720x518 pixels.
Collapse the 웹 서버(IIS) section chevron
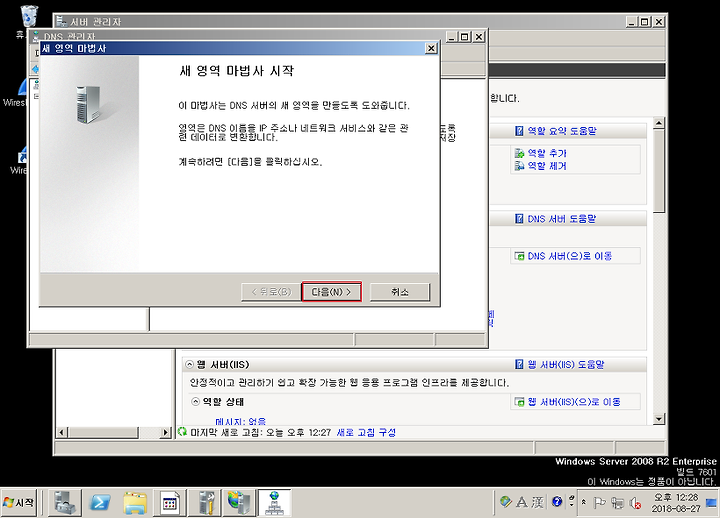(x=189, y=365)
